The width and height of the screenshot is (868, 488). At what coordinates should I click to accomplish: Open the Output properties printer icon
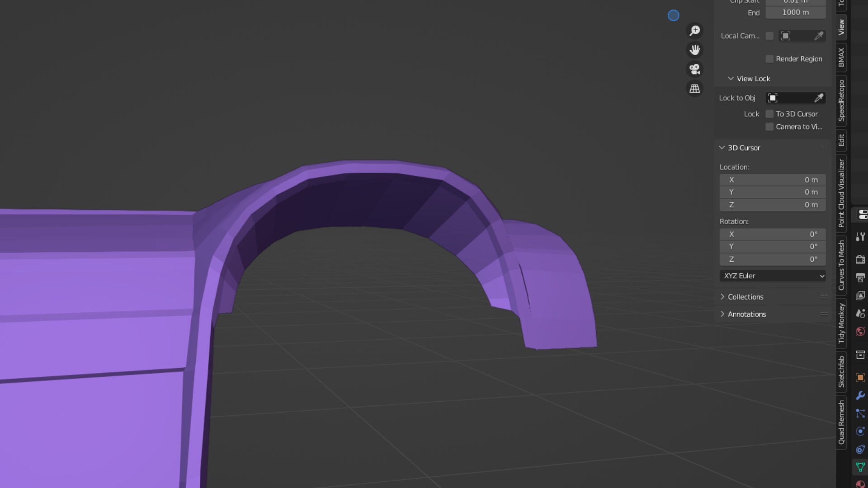click(860, 277)
